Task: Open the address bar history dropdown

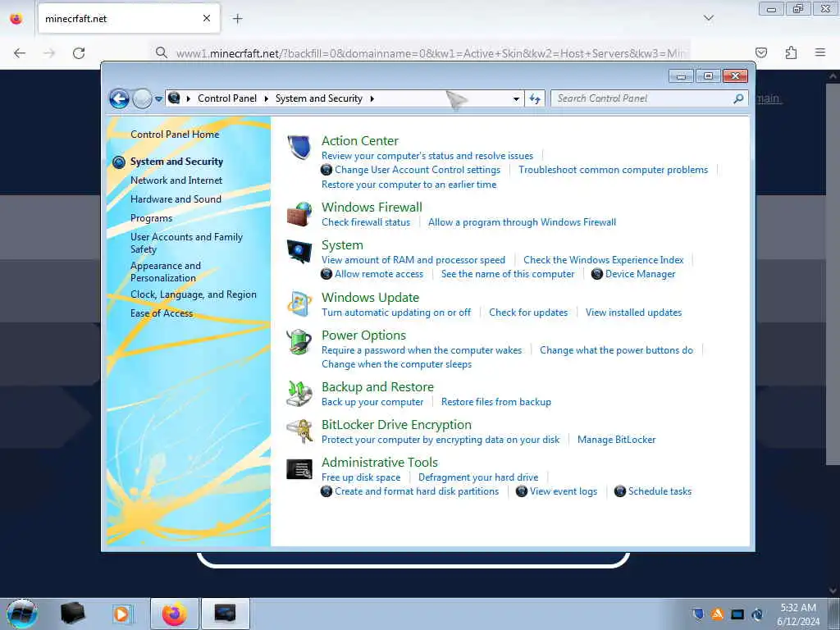Action: pyautogui.click(x=516, y=98)
